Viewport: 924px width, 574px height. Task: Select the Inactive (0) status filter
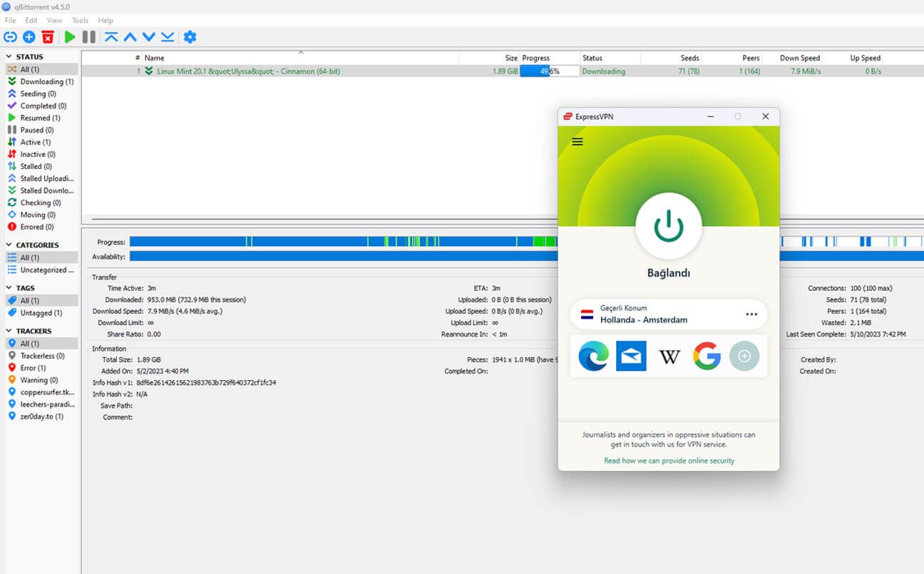point(31,155)
